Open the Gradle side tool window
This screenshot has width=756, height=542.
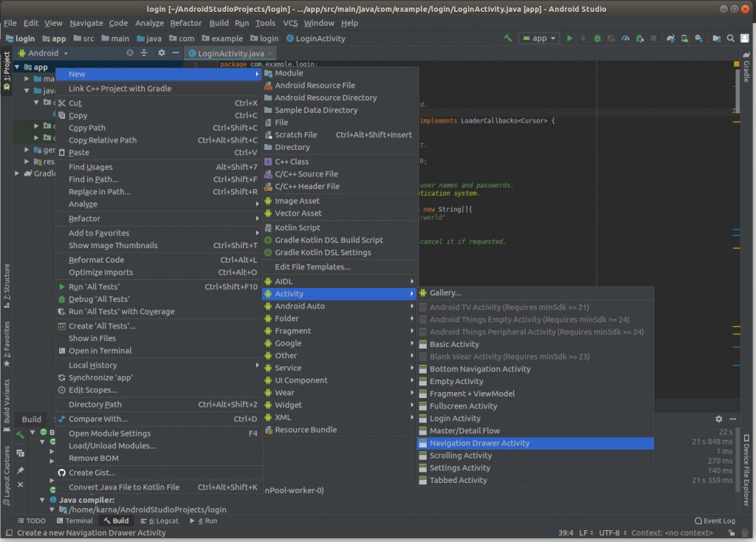click(746, 66)
